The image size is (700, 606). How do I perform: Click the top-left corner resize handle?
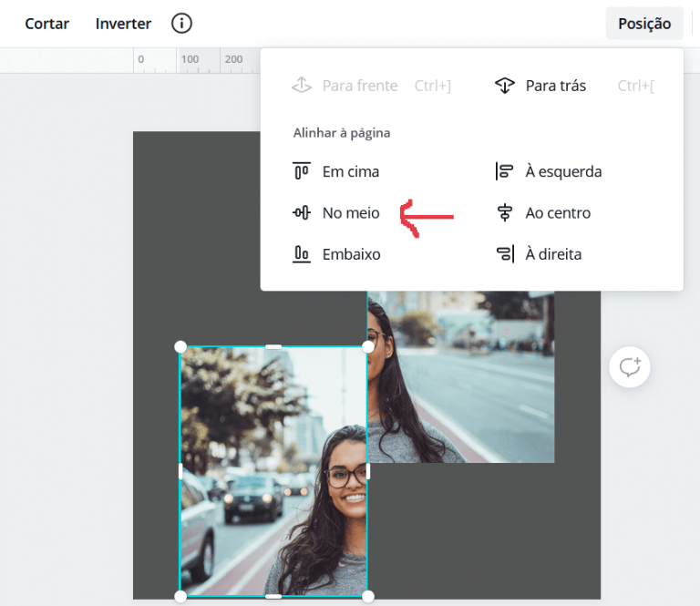pyautogui.click(x=180, y=346)
